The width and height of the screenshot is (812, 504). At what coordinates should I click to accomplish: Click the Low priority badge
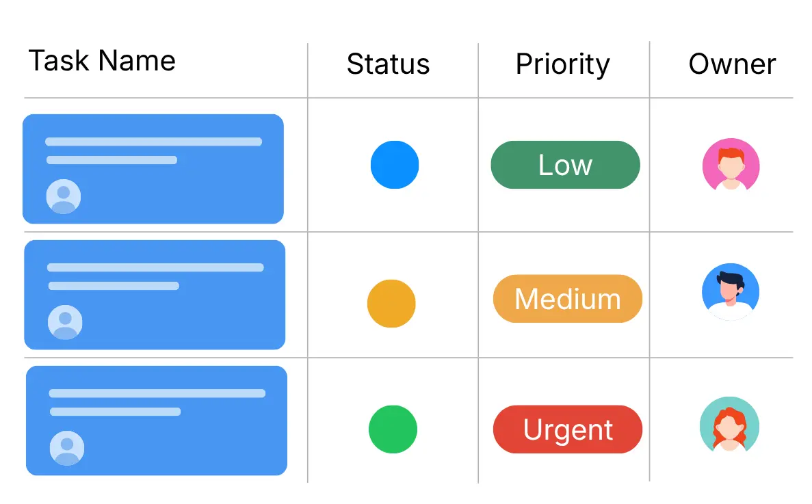565,165
